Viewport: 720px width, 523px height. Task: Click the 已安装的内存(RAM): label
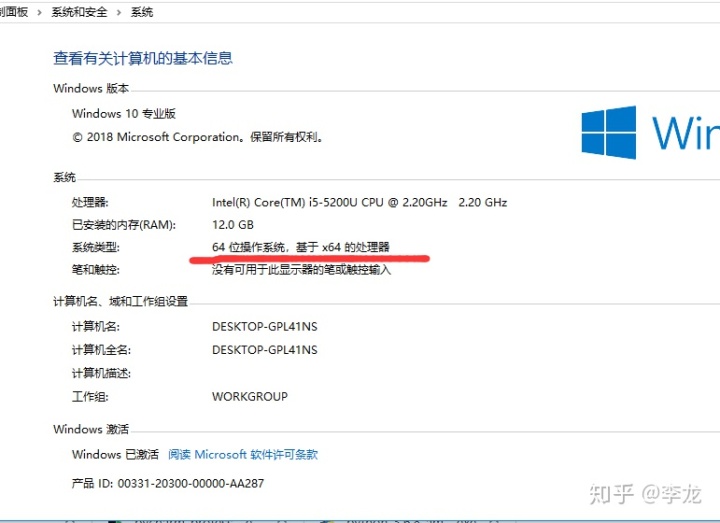tap(124, 225)
